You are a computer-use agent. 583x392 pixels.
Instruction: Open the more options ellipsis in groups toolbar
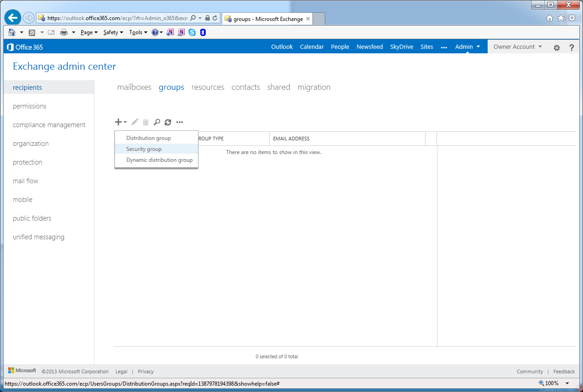tap(180, 122)
